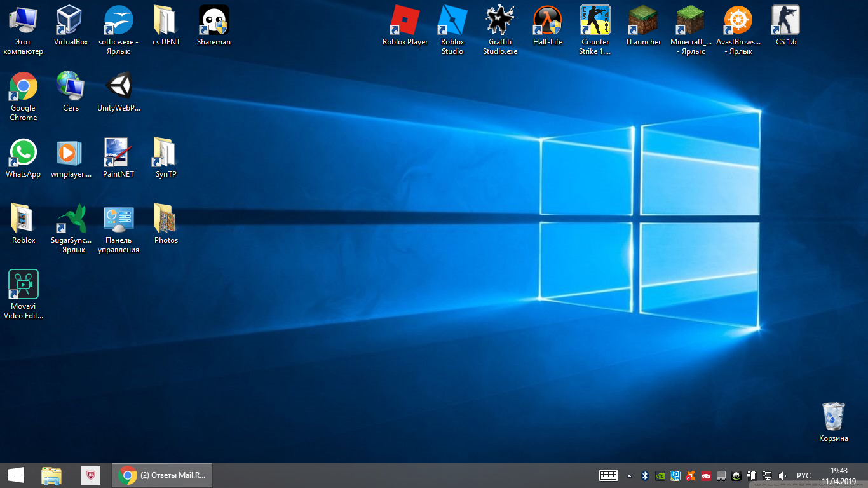Viewport: 868px width, 488px height.
Task: Open the SynTP folder
Action: point(166,158)
